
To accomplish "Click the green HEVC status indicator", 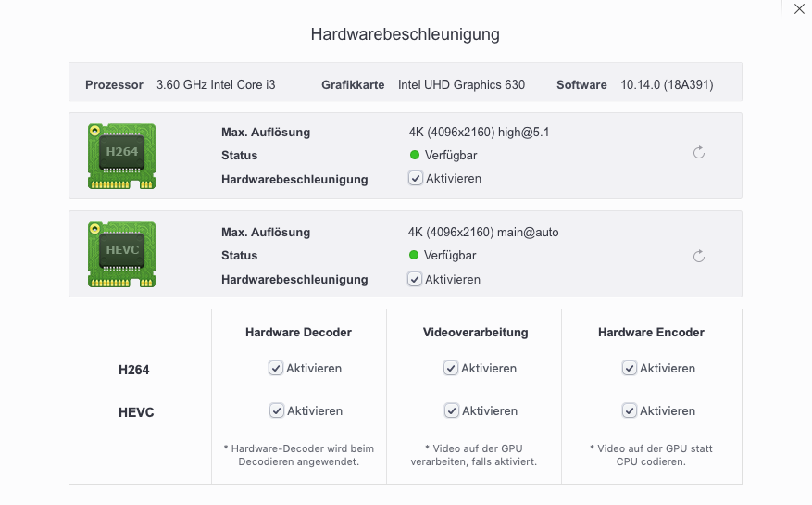I will 415,256.
